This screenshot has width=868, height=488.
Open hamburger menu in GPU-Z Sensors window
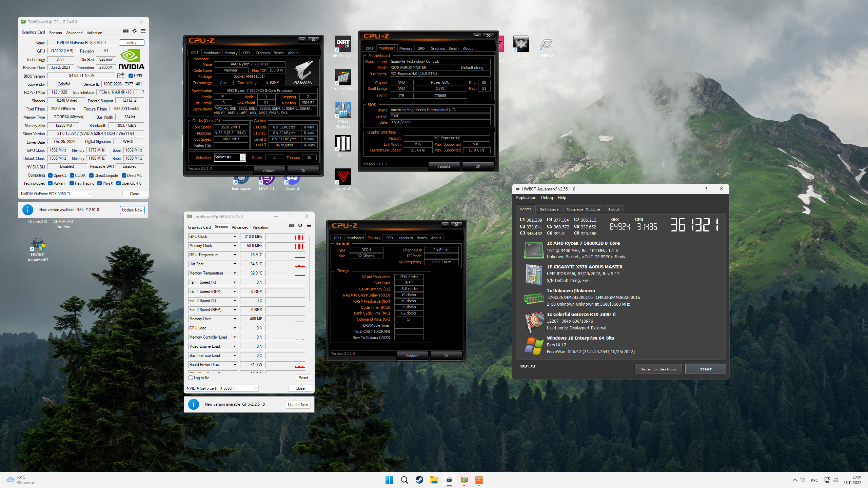point(309,225)
